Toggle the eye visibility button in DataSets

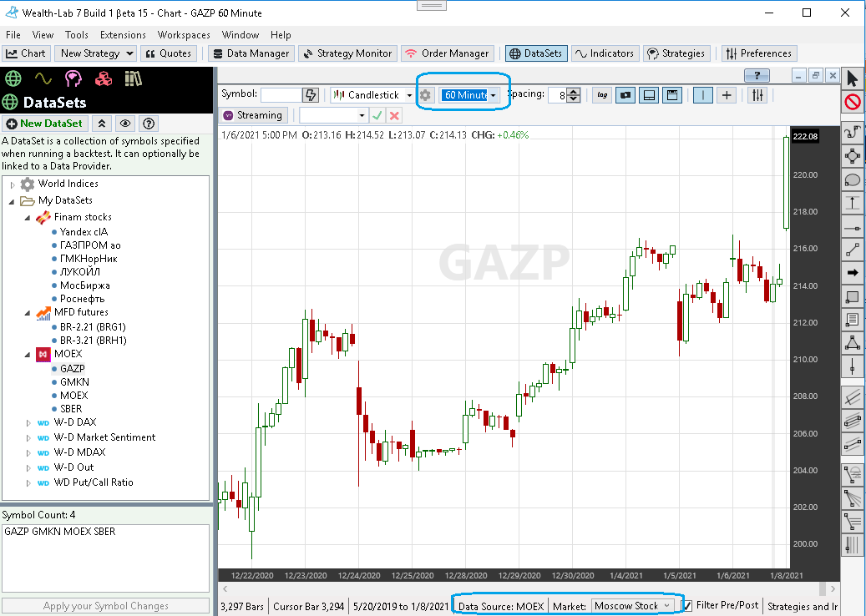(125, 124)
